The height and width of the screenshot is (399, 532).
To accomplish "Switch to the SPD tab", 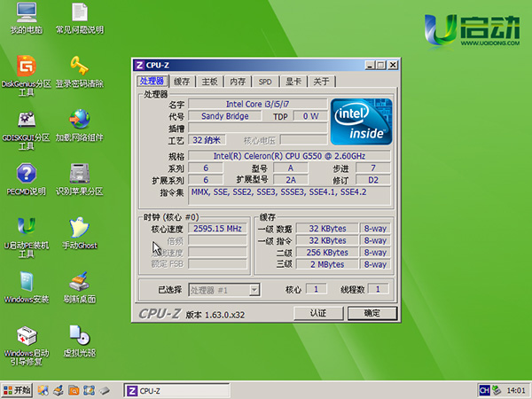I will click(x=265, y=82).
